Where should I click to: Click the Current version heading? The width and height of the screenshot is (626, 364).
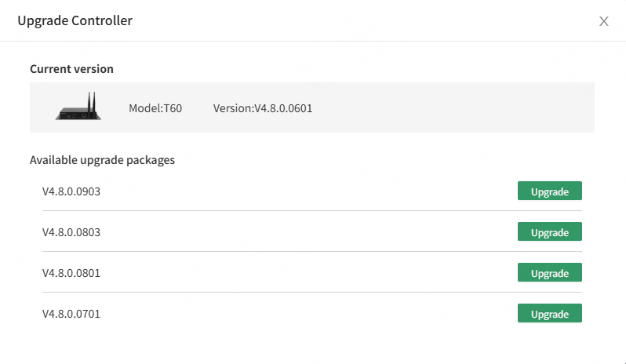[72, 69]
